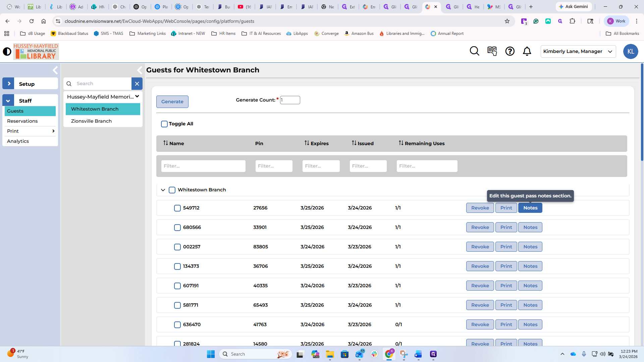644x362 pixels.
Task: Open the notifications bell icon
Action: pos(527,51)
